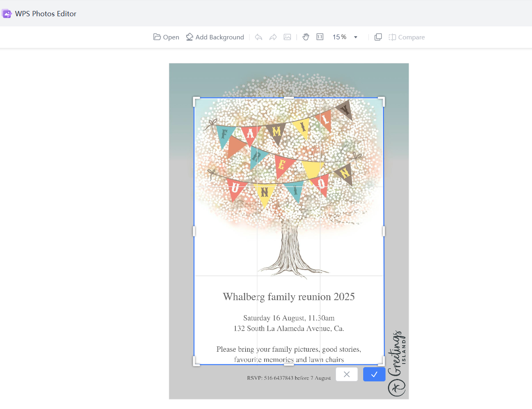The width and height of the screenshot is (532, 409).
Task: Click the Add Background label
Action: point(220,37)
